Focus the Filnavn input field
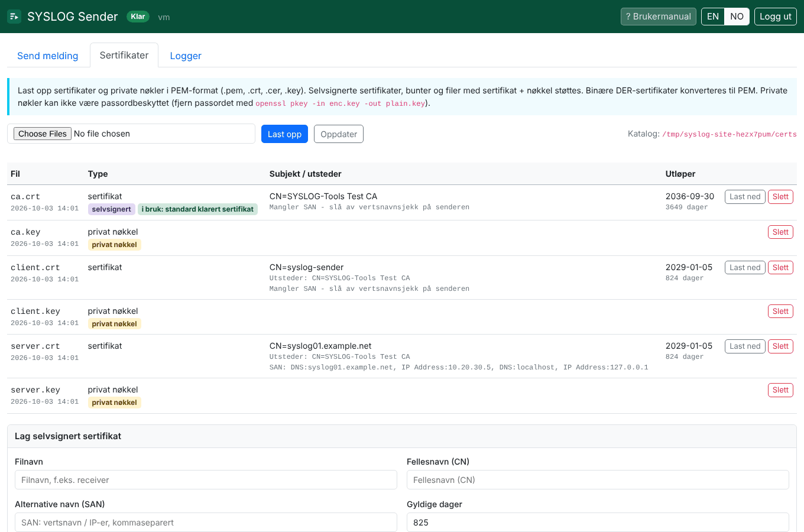The height and width of the screenshot is (532, 804). (206, 480)
